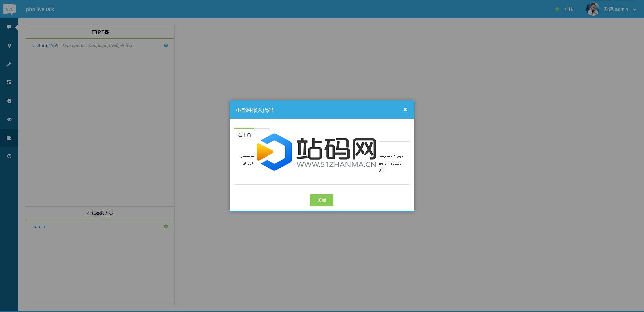Click the power logout sidebar icon
Viewport: 644px width, 312px height.
click(x=9, y=156)
